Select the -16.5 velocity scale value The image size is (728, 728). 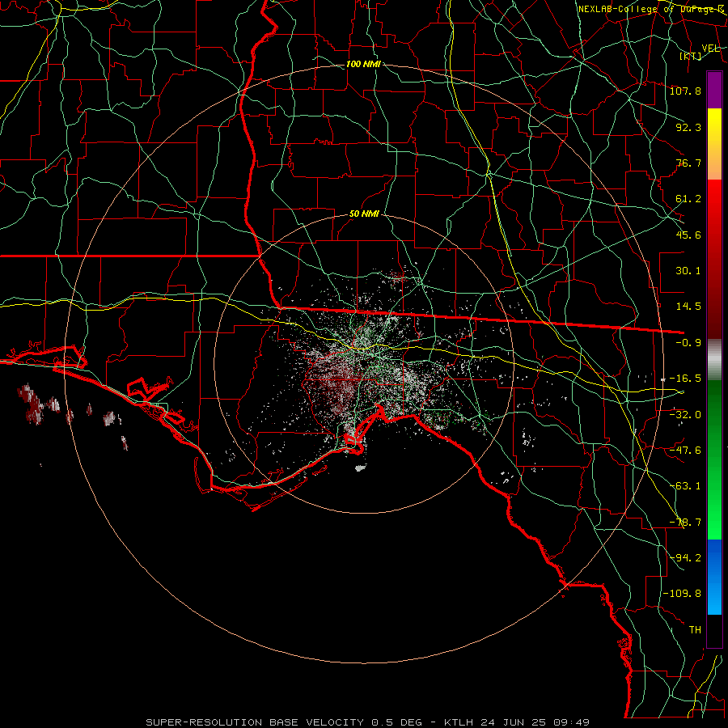(x=685, y=379)
